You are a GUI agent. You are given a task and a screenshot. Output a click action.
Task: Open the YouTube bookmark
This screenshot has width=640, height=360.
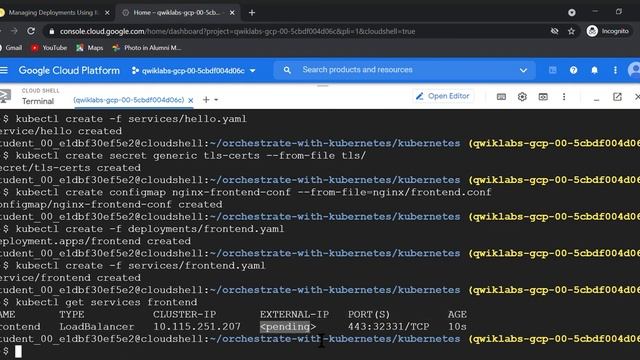point(49,48)
